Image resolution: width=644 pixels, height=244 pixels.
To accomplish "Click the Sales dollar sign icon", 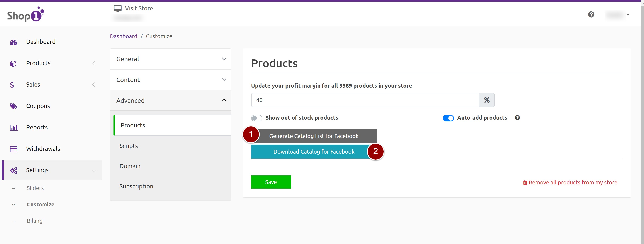I will coord(12,85).
